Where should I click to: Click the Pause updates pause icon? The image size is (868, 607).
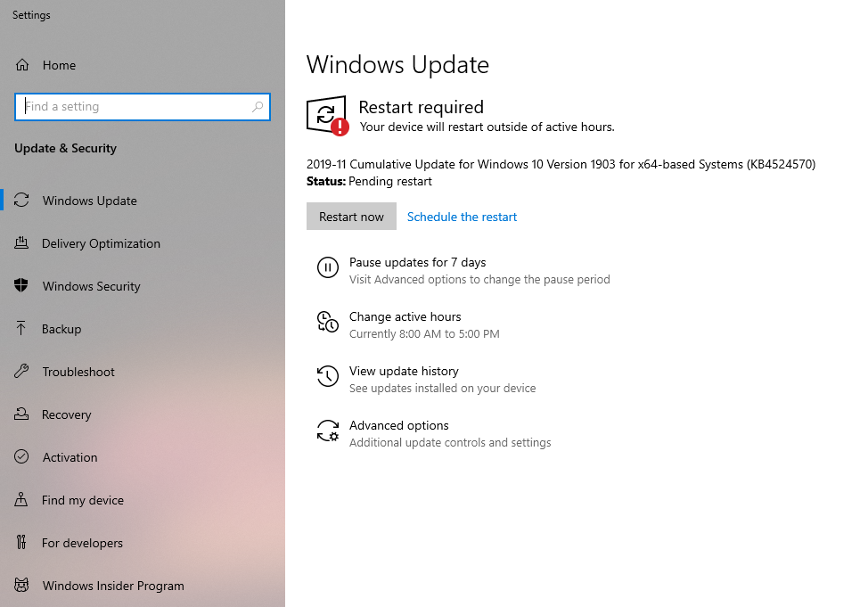tap(327, 267)
